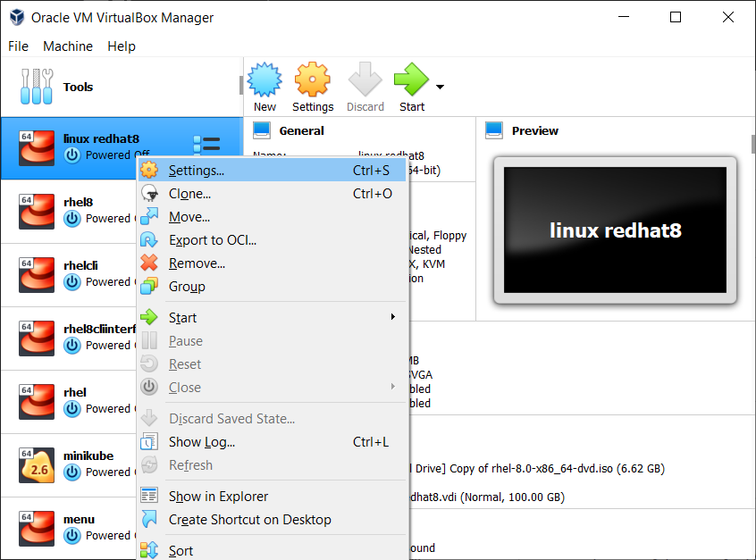Choose Move... in the context menu
Viewport: 756px width, 560px height.
(272, 217)
